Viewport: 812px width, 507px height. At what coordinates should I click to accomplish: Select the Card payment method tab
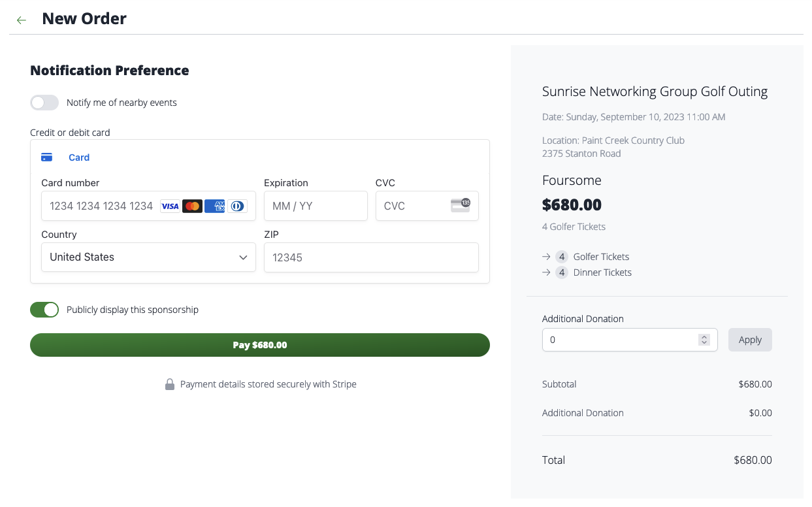(x=79, y=157)
